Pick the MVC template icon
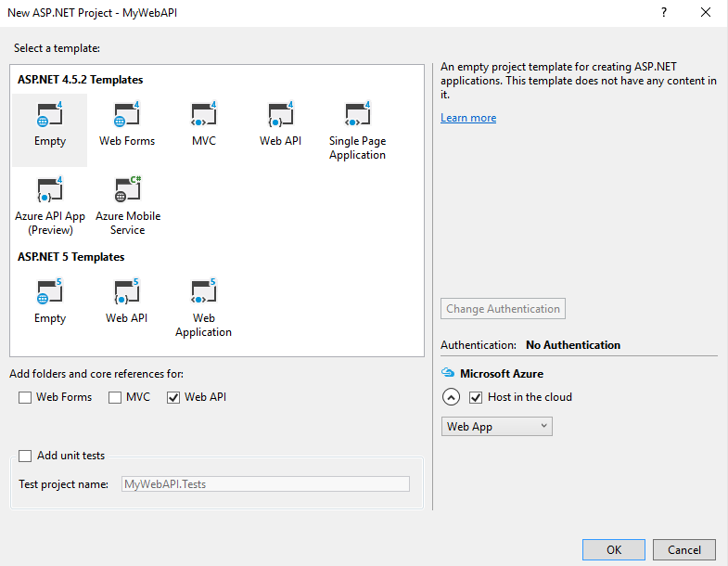 [203, 116]
